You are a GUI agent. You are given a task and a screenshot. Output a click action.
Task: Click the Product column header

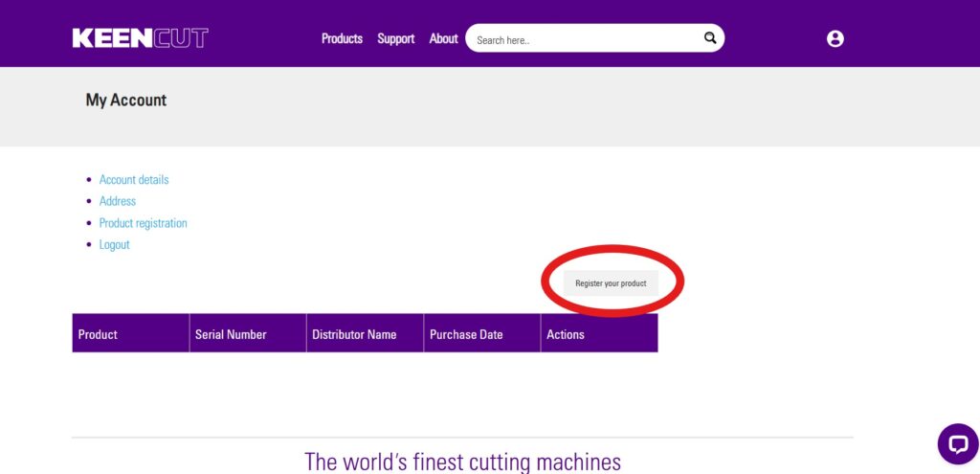point(98,334)
